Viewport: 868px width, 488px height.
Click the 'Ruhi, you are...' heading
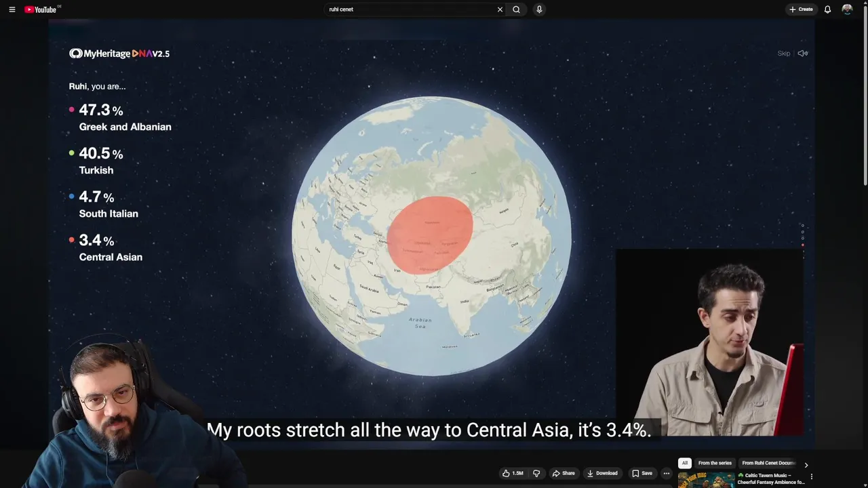97,86
